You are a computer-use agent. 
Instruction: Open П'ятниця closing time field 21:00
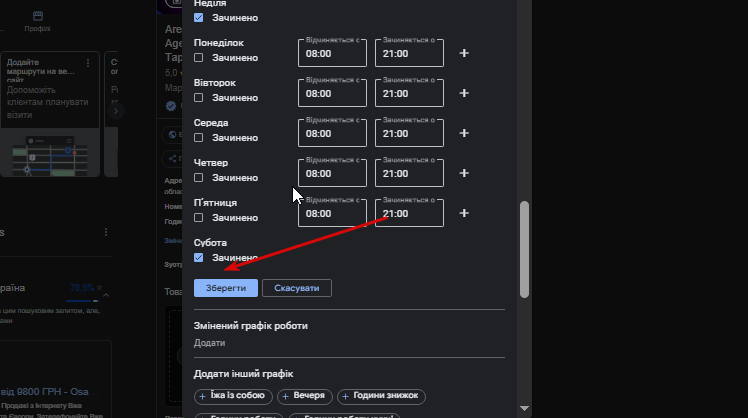click(x=409, y=213)
